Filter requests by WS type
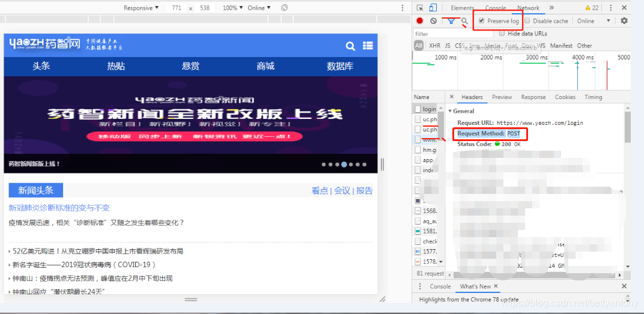 coord(541,46)
